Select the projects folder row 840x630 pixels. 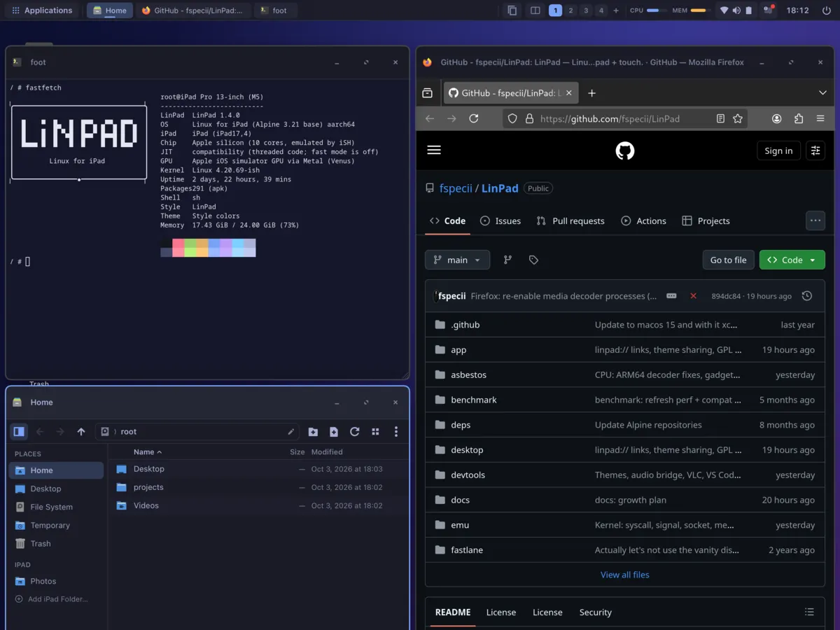pyautogui.click(x=258, y=487)
